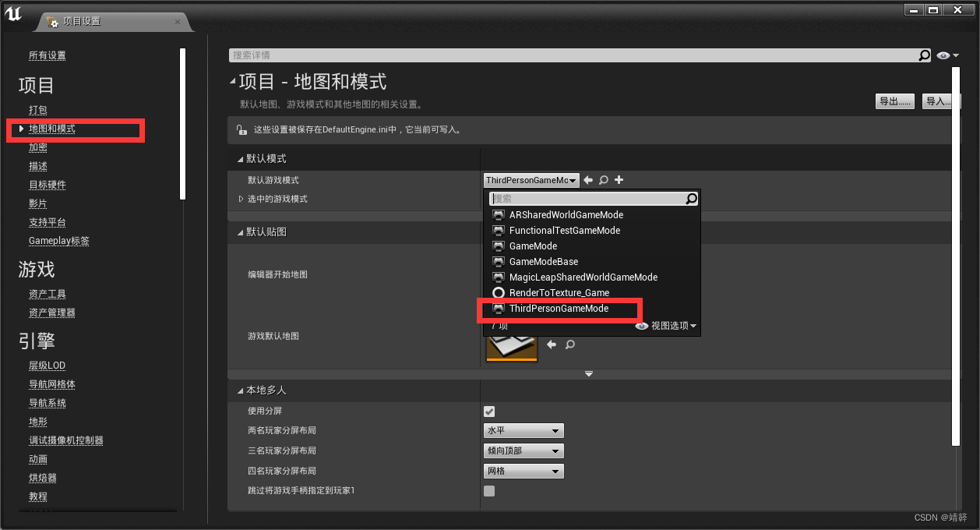Click the gamepad icon of GameModeBase

[499, 261]
